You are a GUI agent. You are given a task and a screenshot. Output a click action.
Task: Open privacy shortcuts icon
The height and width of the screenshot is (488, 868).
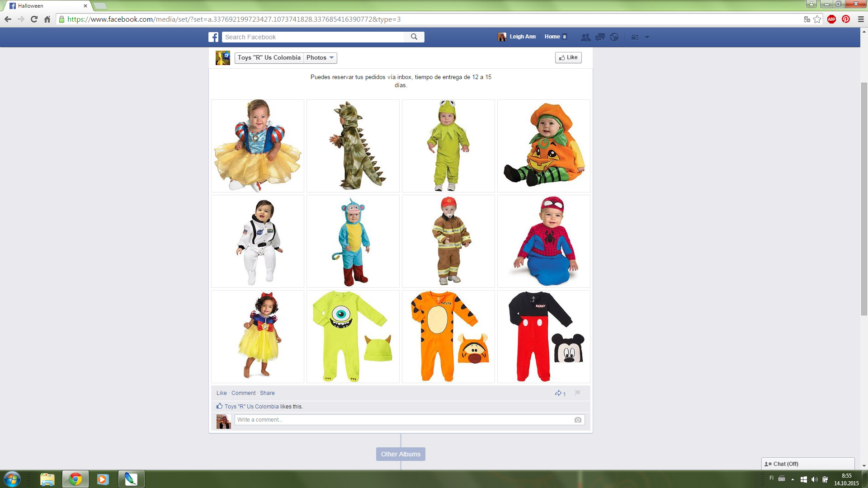click(x=635, y=37)
